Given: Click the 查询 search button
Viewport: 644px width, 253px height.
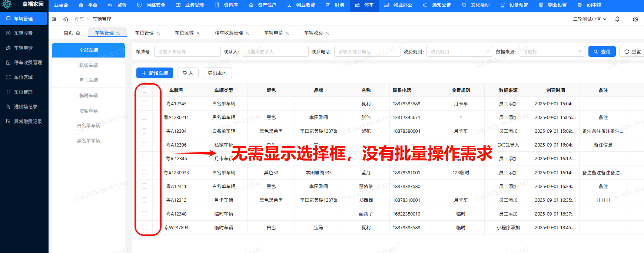Looking at the screenshot, I should point(602,52).
